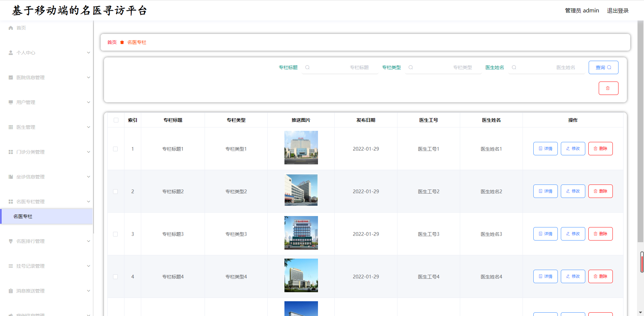Open the 消息推送管理 menu label
The width and height of the screenshot is (644, 316).
pyautogui.click(x=31, y=291)
